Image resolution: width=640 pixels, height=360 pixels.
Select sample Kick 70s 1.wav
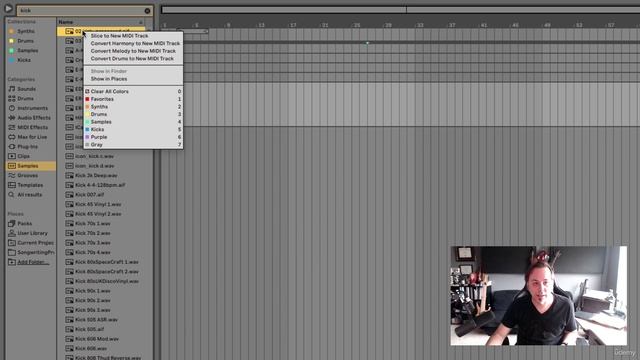pyautogui.click(x=93, y=224)
